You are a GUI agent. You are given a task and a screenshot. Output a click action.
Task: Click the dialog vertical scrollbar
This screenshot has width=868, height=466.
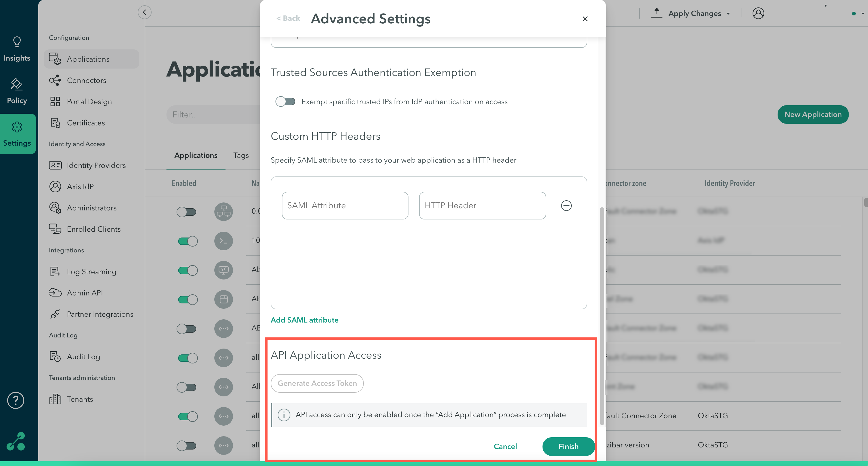[602, 316]
